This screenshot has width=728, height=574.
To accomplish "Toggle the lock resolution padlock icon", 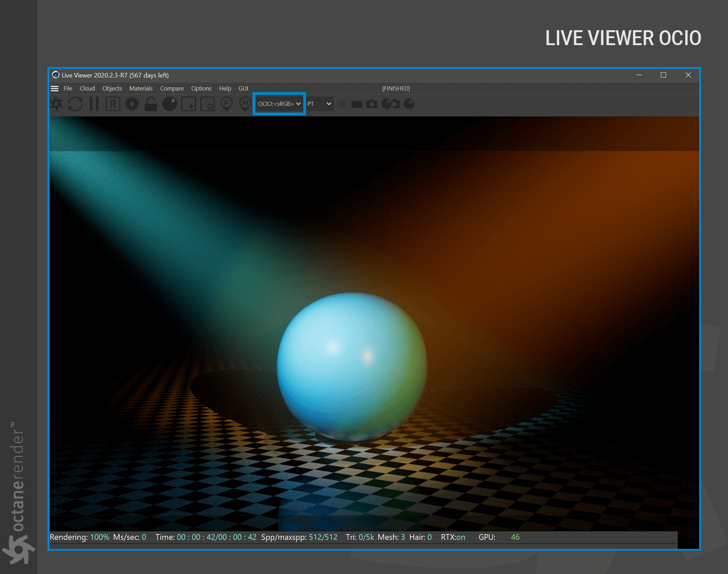I will coord(151,104).
